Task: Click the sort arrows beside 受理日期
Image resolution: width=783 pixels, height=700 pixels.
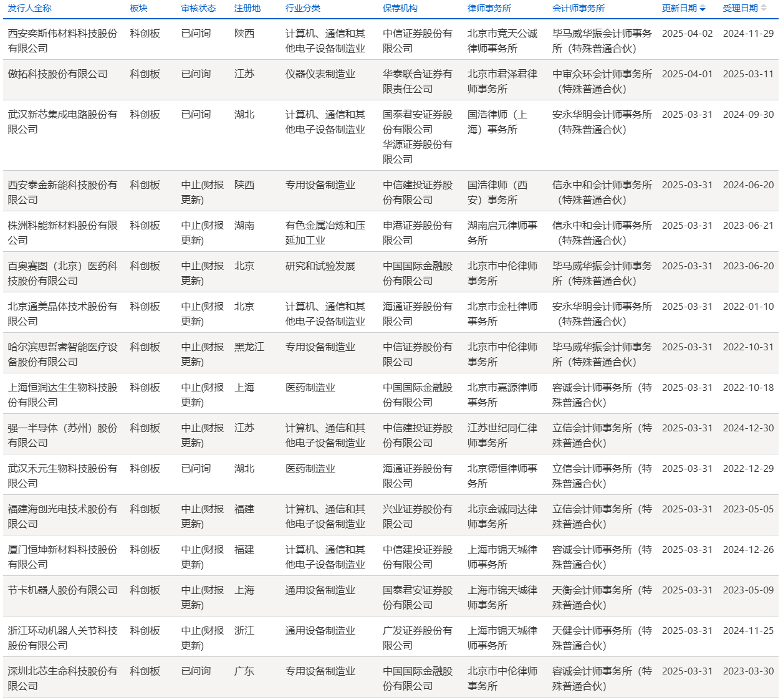Action: click(x=764, y=9)
